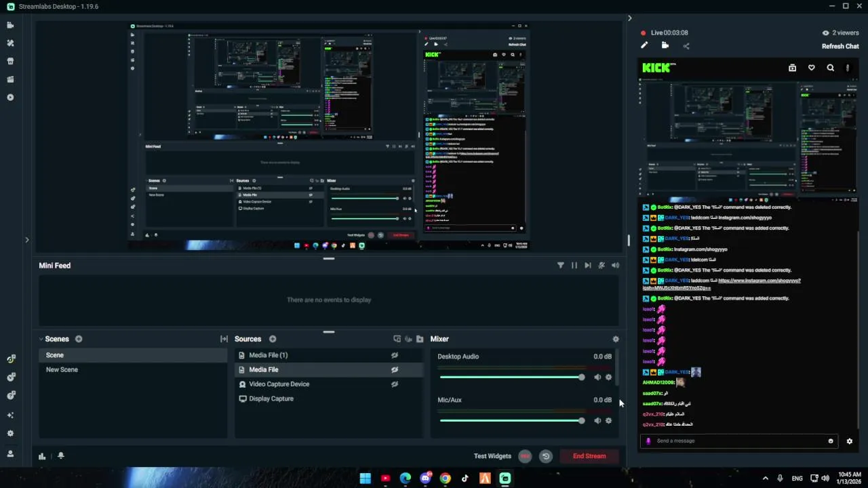Share the stream using share icon
The image size is (868, 488).
[x=686, y=46]
